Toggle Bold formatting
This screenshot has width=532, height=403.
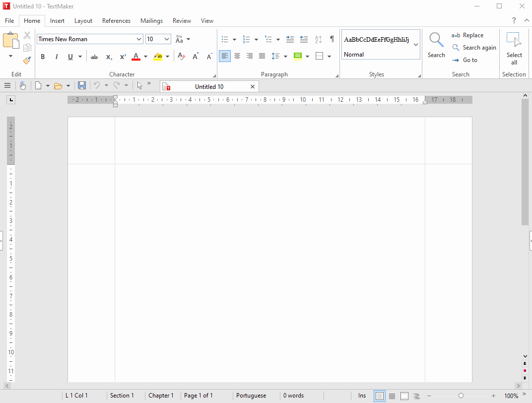[43, 57]
